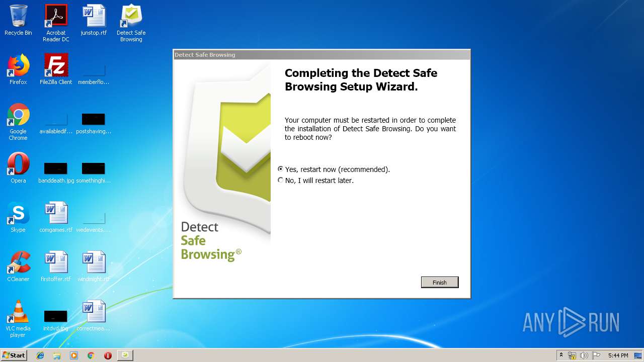Image resolution: width=644 pixels, height=362 pixels.
Task: Click 'Completing the Detect Safe Browsing Setup Wizard' heading
Action: (361, 80)
